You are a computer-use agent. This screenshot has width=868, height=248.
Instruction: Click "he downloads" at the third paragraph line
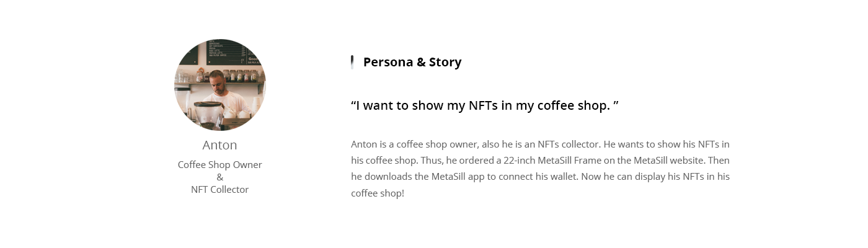tap(377, 176)
